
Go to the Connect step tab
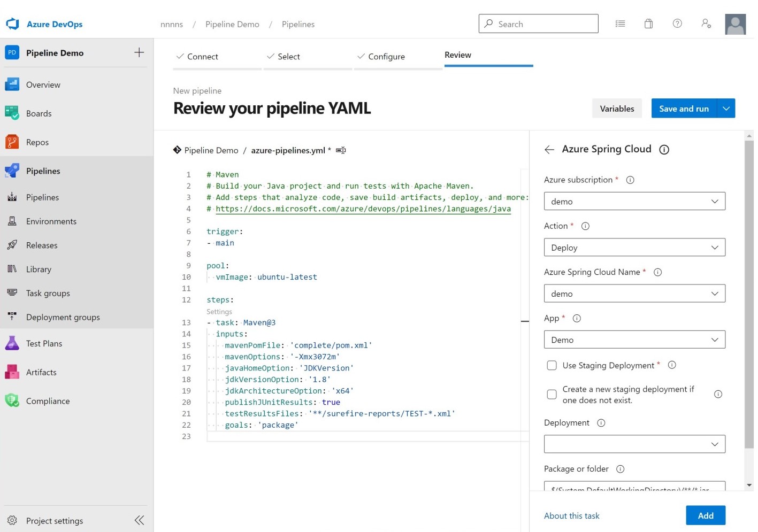coord(217,57)
